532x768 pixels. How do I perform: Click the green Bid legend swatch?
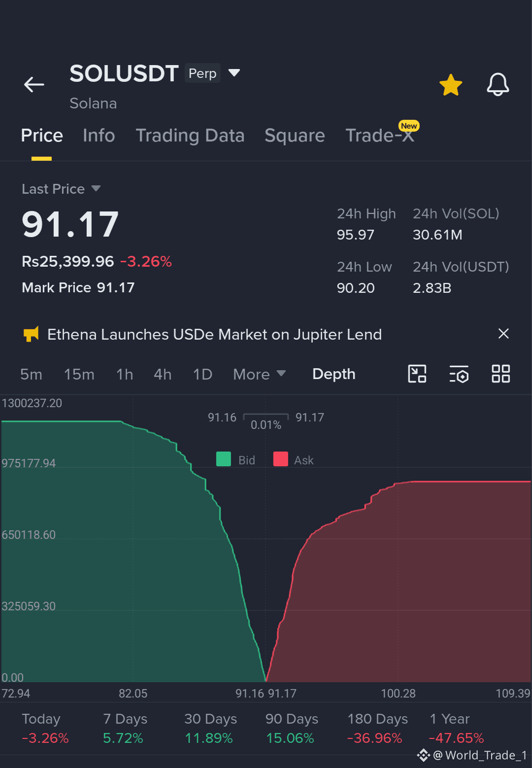pyautogui.click(x=224, y=459)
